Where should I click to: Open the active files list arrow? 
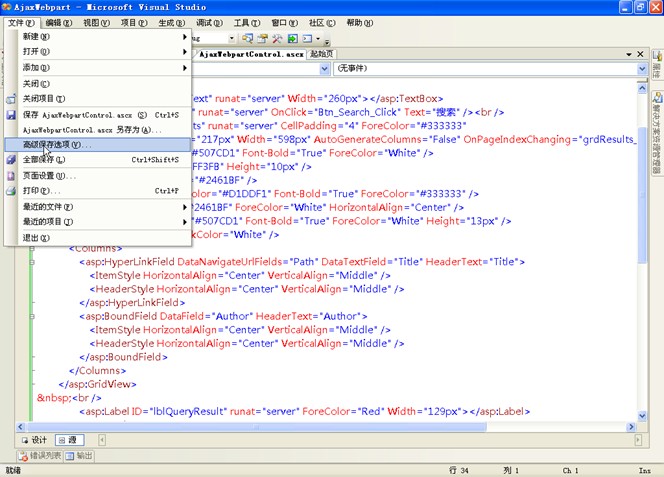coord(629,54)
